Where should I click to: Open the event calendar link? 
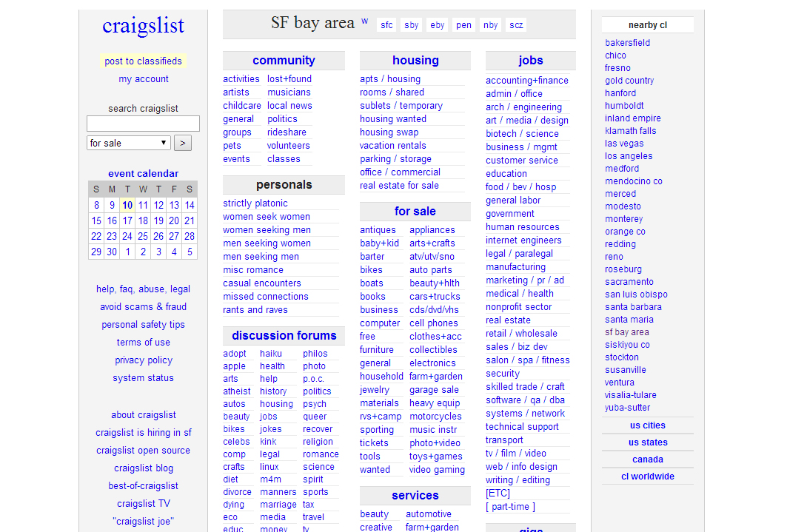click(143, 173)
